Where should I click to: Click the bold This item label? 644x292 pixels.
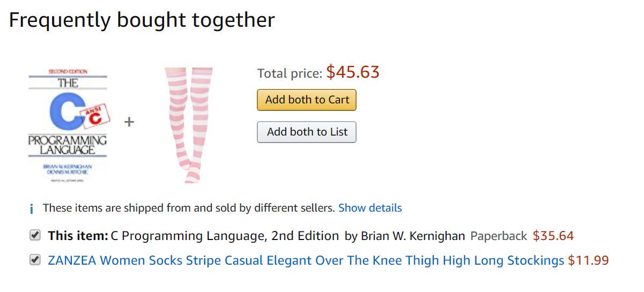(x=78, y=236)
